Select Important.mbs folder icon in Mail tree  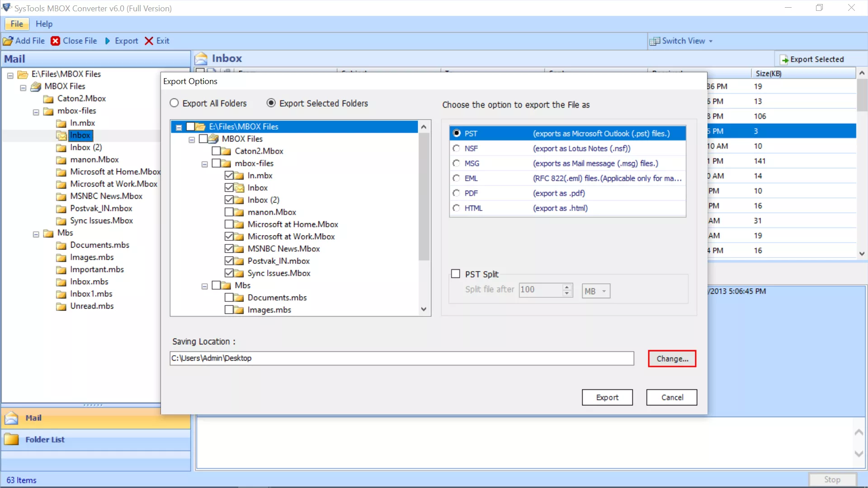61,270
